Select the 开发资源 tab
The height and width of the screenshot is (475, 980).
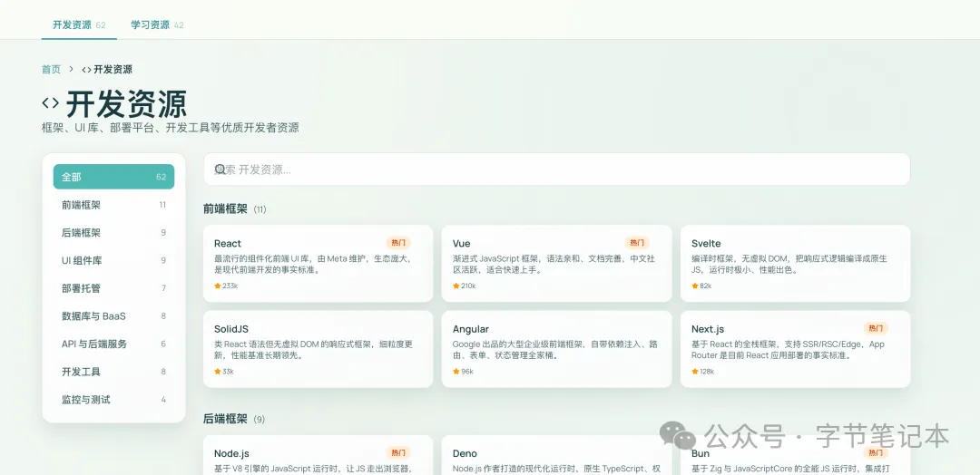click(79, 25)
